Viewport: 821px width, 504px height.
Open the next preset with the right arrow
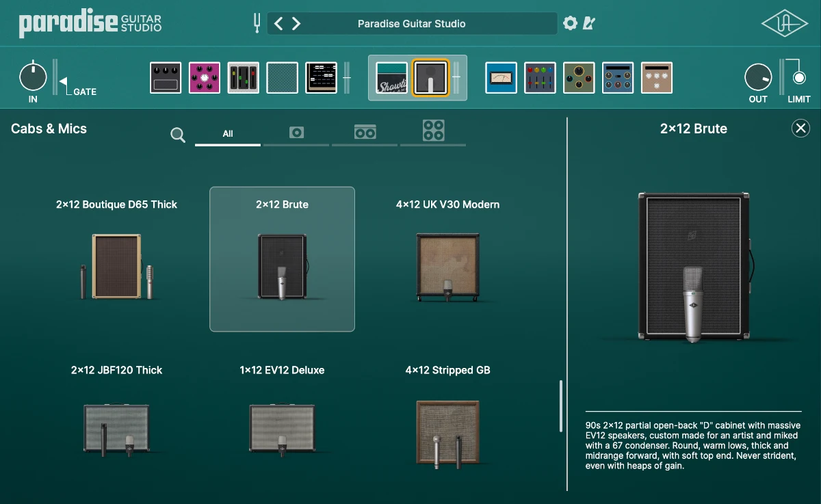point(296,23)
